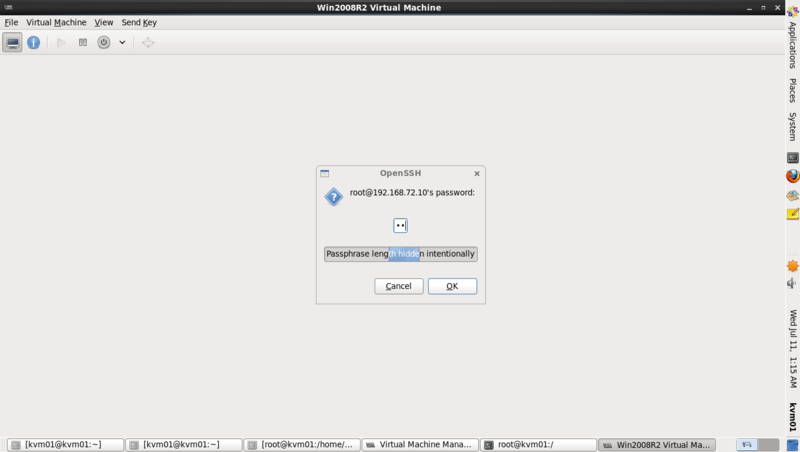Open the Places panel menu
This screenshot has width=800, height=452.
pyautogui.click(x=792, y=90)
